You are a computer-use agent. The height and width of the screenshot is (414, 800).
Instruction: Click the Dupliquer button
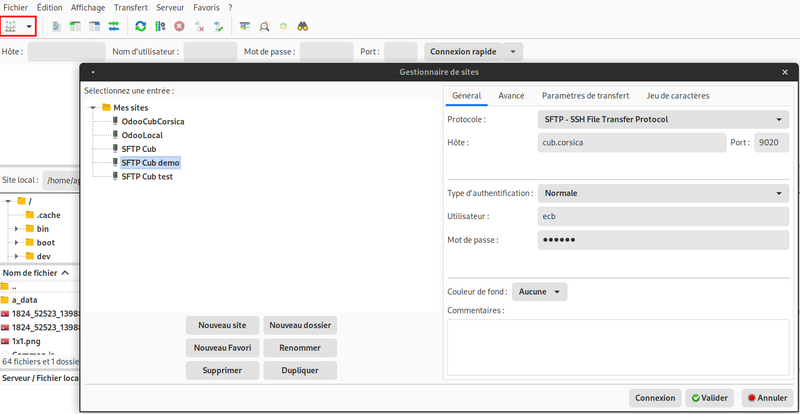(300, 371)
